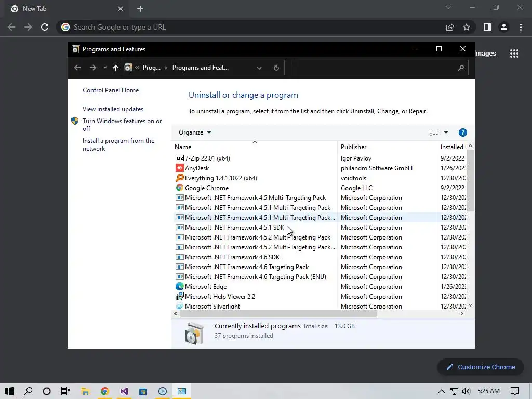Click publisher cell Google LLC

pos(356,188)
